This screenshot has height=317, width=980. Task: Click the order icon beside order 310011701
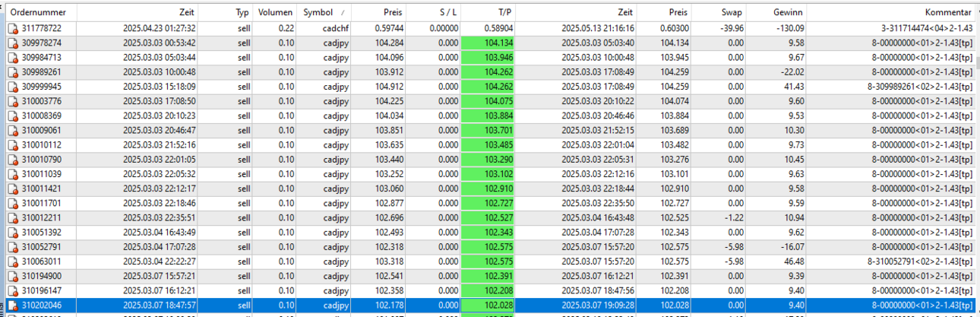pos(12,203)
